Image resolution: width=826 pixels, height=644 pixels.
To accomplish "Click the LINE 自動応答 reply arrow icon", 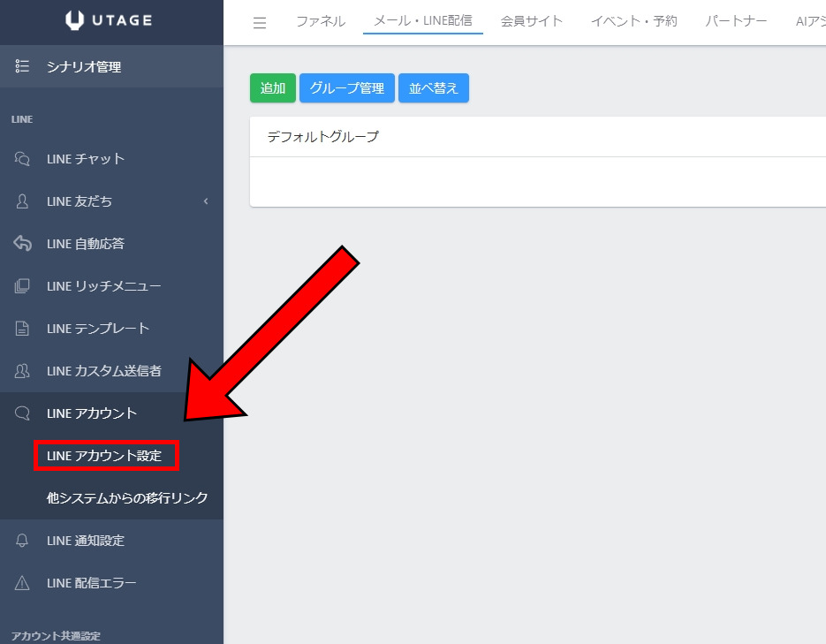I will (23, 244).
